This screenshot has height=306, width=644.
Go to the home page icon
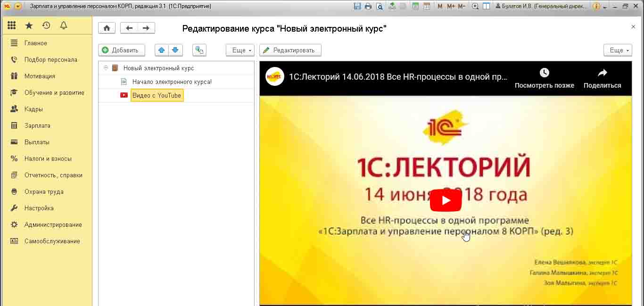pos(107,28)
